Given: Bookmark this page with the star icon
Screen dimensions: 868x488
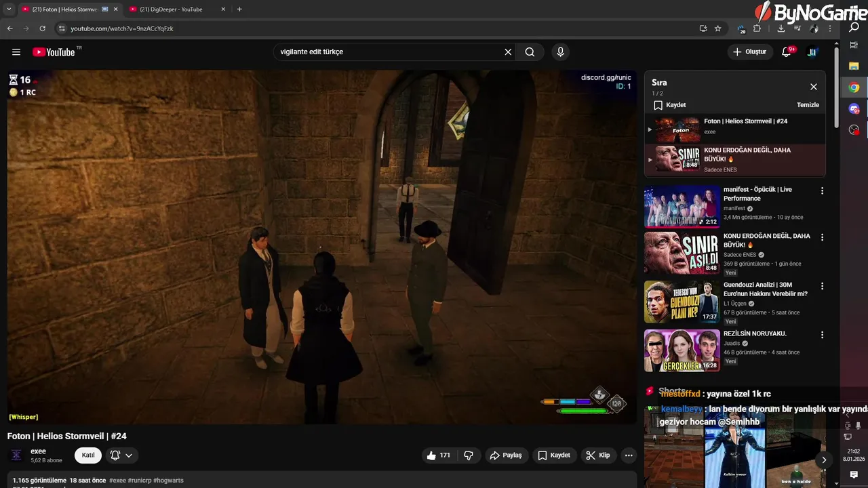Looking at the screenshot, I should click(718, 28).
